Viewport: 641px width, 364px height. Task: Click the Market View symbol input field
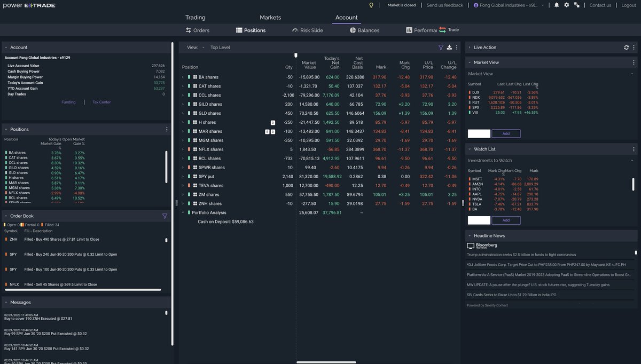(x=479, y=133)
